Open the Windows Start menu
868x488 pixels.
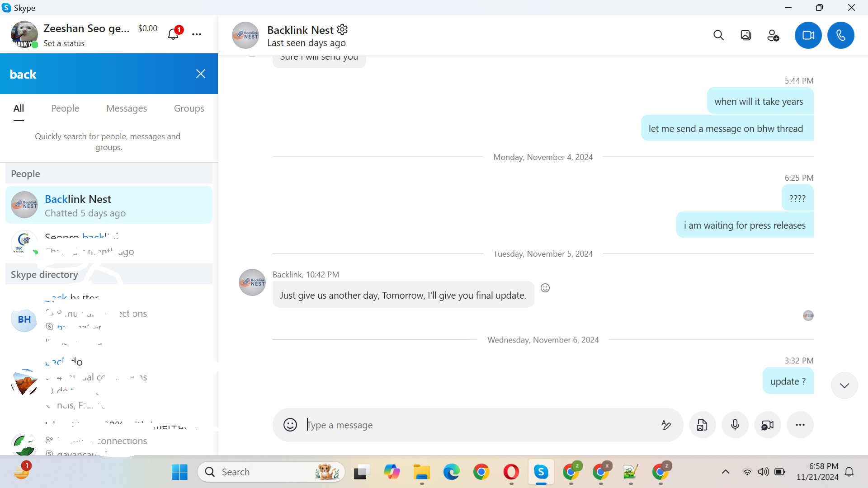coord(179,472)
